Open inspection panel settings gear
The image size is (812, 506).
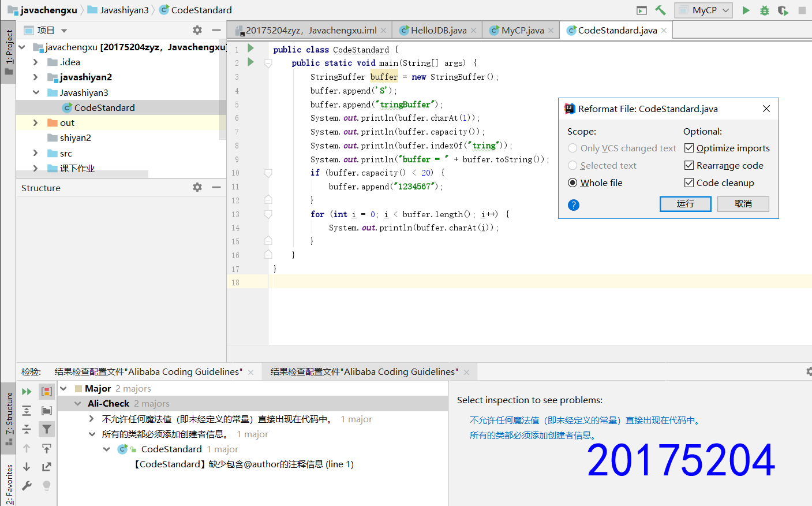point(809,371)
